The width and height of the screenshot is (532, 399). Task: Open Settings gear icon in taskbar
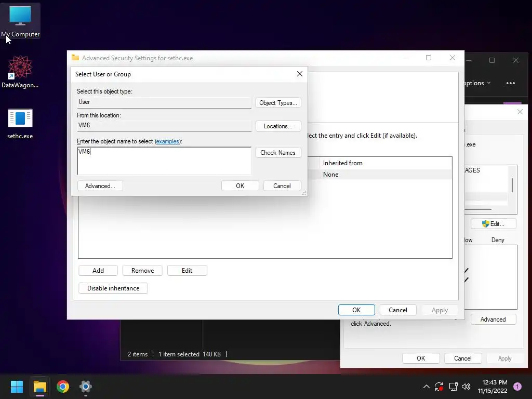[86, 387]
